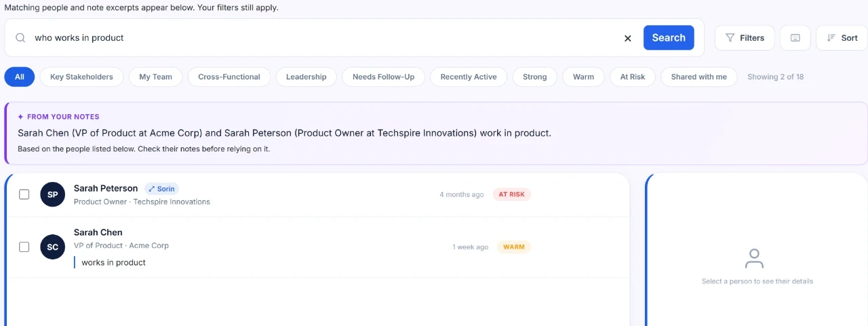Viewport: 868px width, 326px height.
Task: Click the WARM status badge
Action: click(514, 247)
